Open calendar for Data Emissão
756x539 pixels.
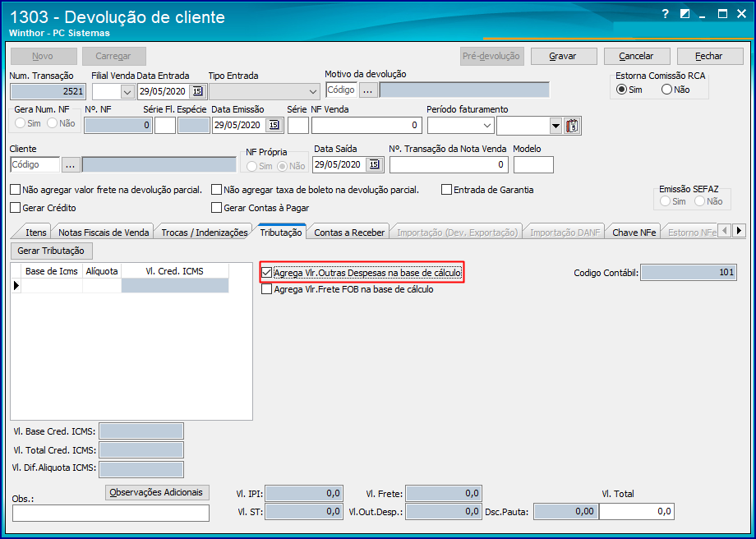coord(274,125)
